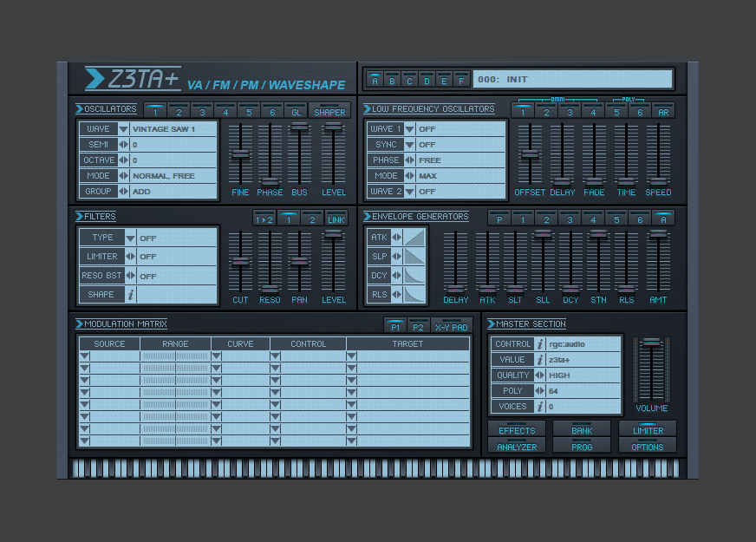Click the oscillator FINE slider
The image size is (756, 542).
pos(240,154)
